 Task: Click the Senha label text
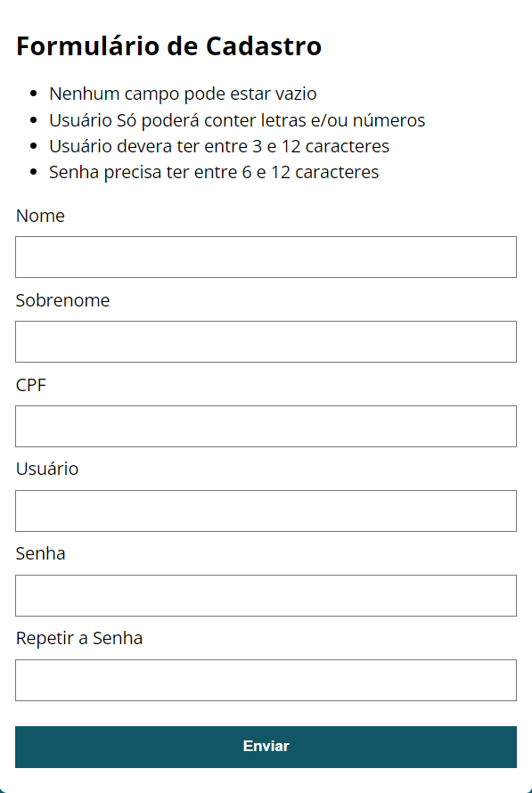[41, 553]
